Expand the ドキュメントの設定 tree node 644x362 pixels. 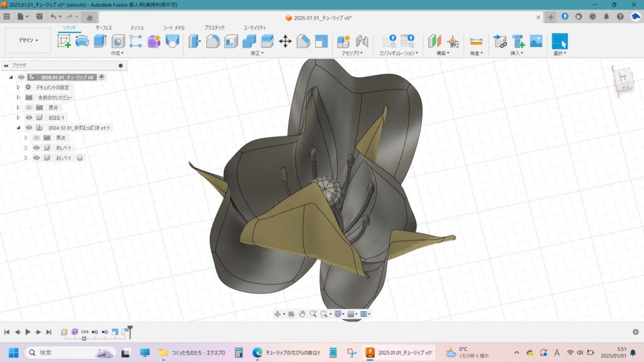(x=19, y=87)
